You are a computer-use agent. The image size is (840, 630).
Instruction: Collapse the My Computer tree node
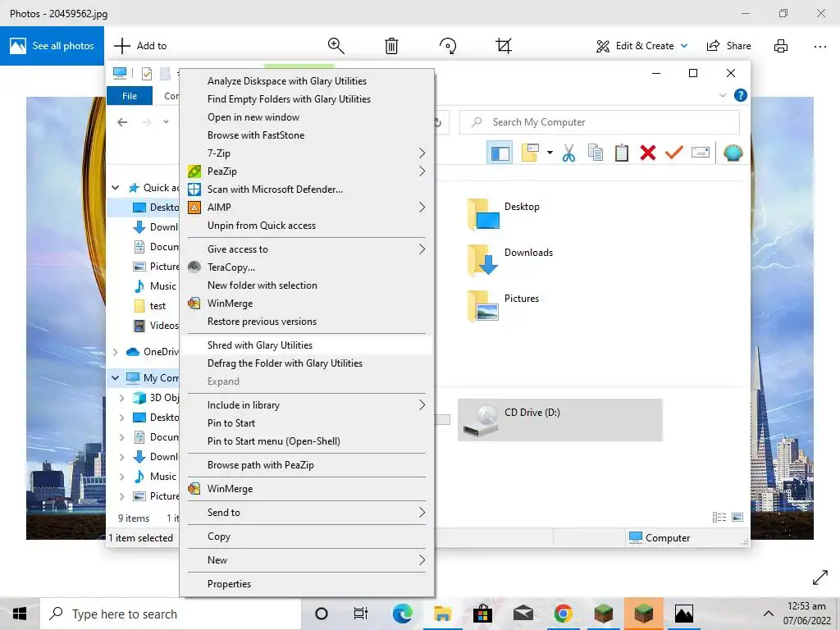pyautogui.click(x=115, y=377)
